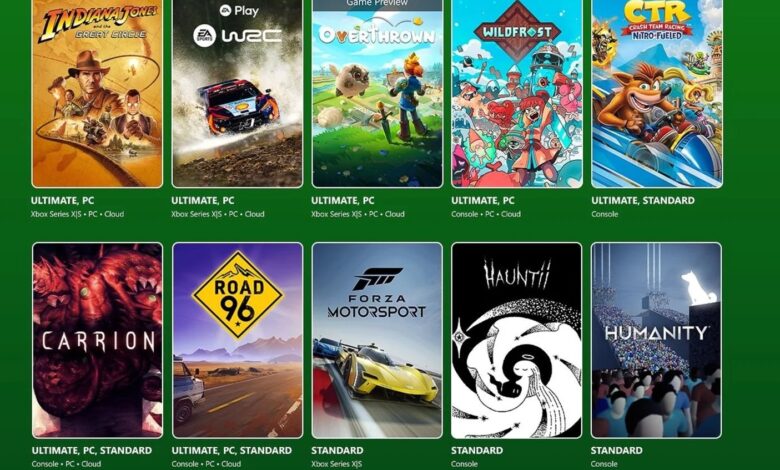Choose the Forza Motorsport cover art
This screenshot has height=470, width=780.
[x=377, y=340]
